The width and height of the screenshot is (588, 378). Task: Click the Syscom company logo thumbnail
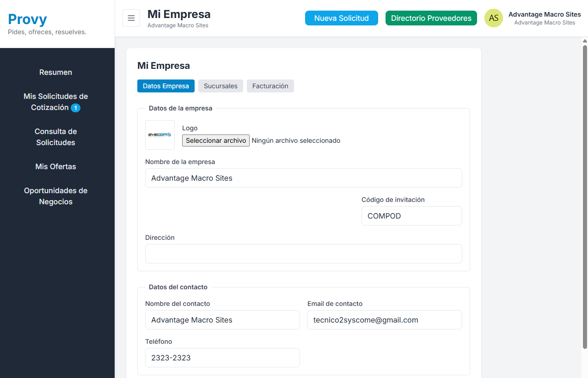tap(160, 135)
